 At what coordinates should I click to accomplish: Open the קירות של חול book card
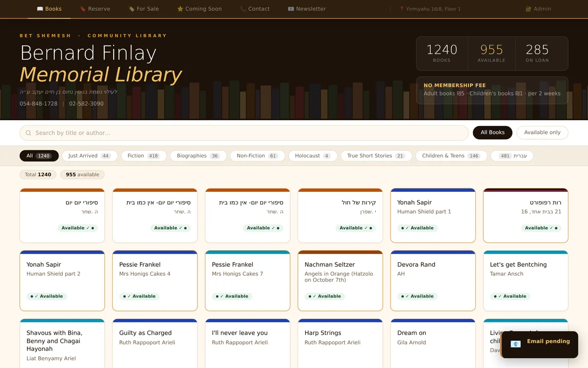click(340, 215)
